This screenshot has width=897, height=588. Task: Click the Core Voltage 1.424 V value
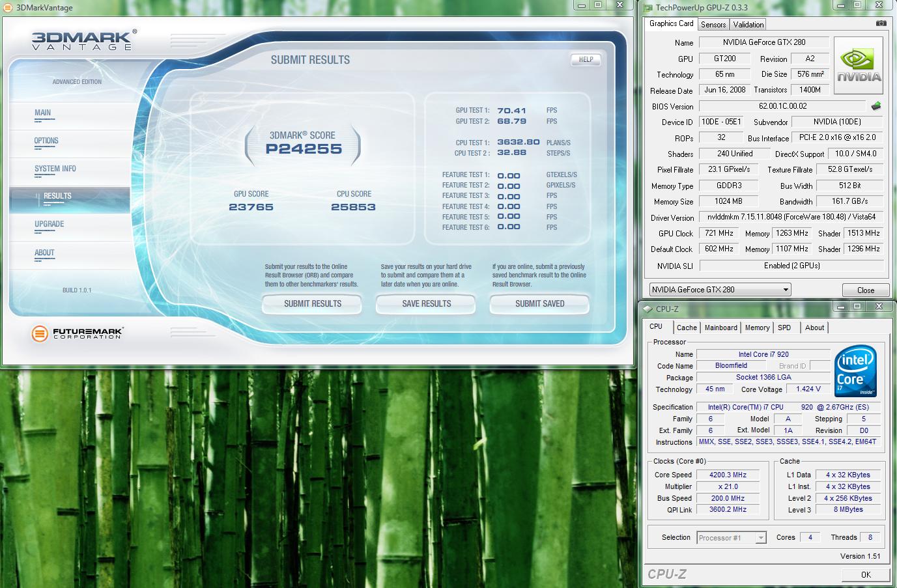tap(808, 389)
